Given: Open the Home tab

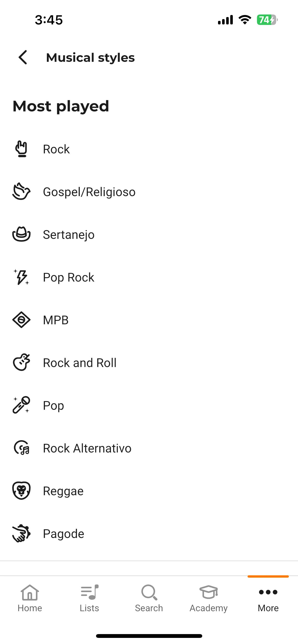Looking at the screenshot, I should 30,599.
